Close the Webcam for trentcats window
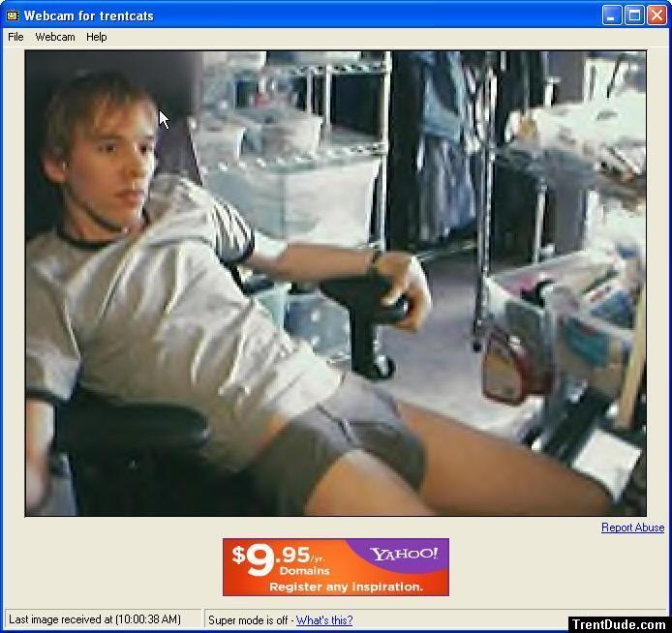The height and width of the screenshot is (633, 672). click(657, 15)
